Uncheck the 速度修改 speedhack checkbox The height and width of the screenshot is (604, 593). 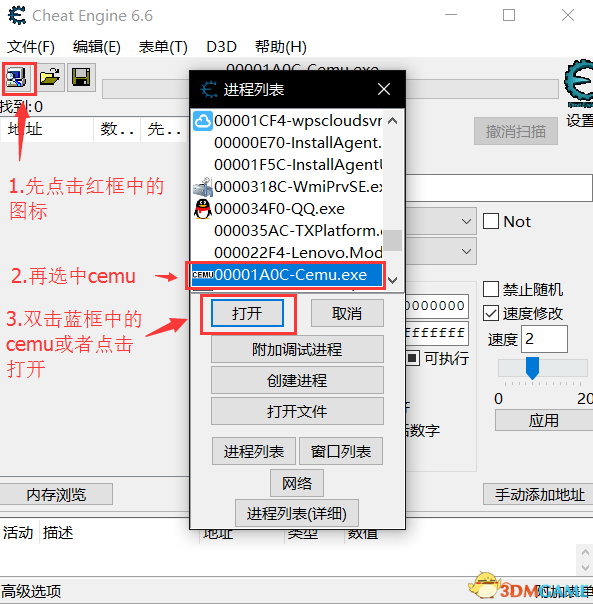pos(491,313)
